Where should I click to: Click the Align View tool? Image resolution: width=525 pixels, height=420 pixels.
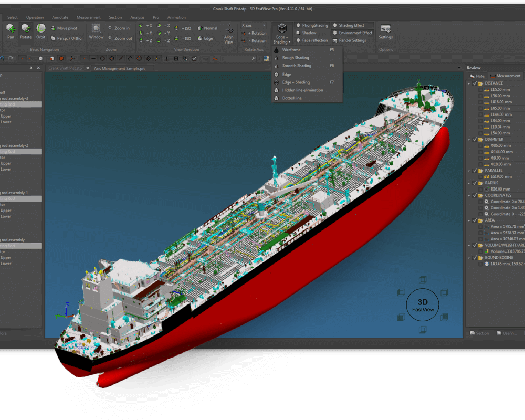[x=229, y=34]
